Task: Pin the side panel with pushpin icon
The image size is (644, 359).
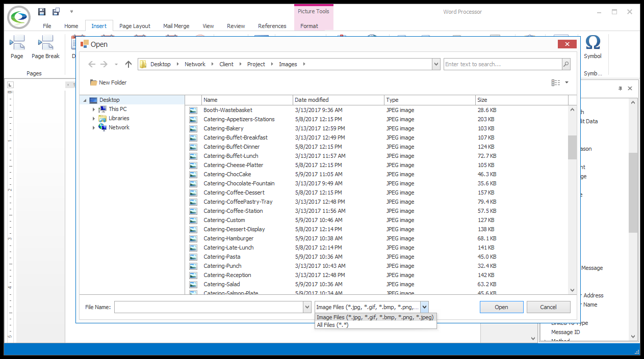Action: pyautogui.click(x=621, y=89)
